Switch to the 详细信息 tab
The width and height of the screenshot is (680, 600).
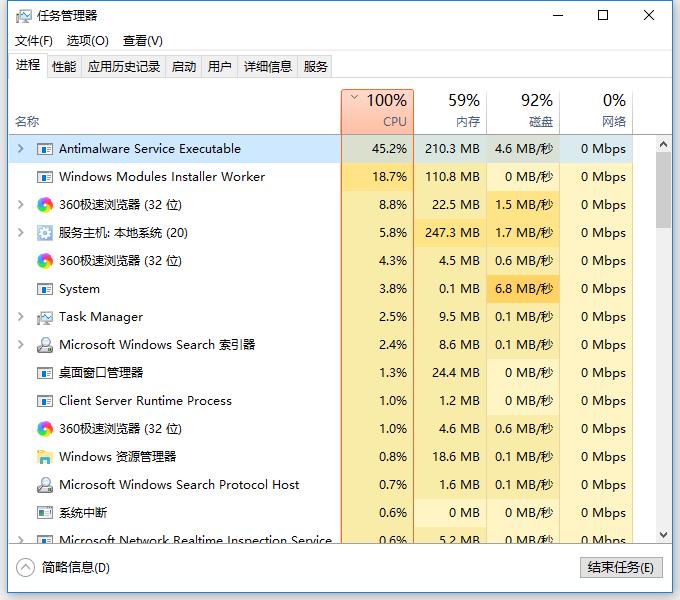pos(268,67)
